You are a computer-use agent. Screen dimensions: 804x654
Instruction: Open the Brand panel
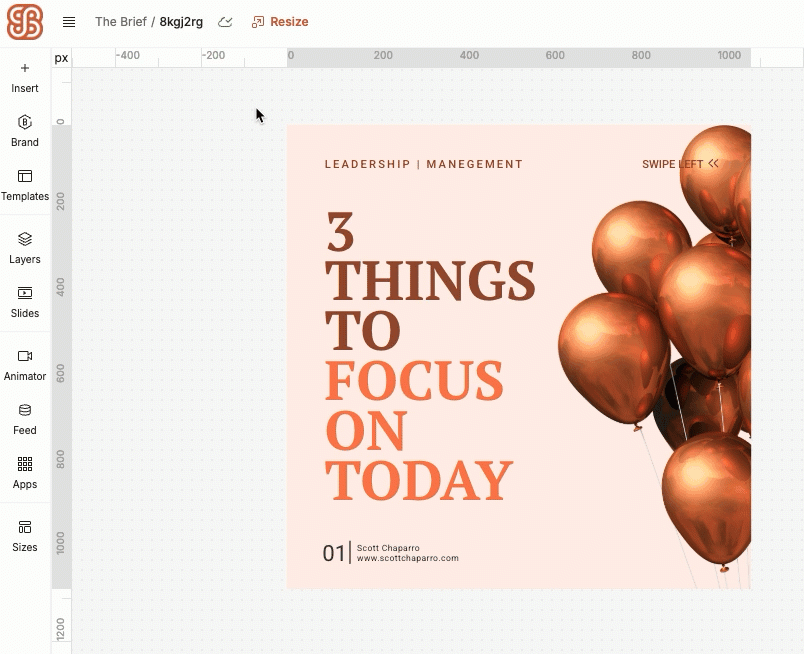click(25, 131)
